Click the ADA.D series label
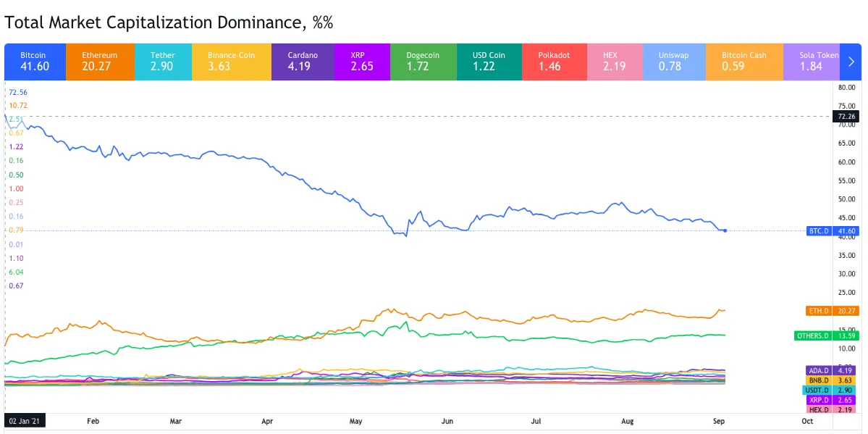Image resolution: width=868 pixels, height=434 pixels. pos(819,370)
